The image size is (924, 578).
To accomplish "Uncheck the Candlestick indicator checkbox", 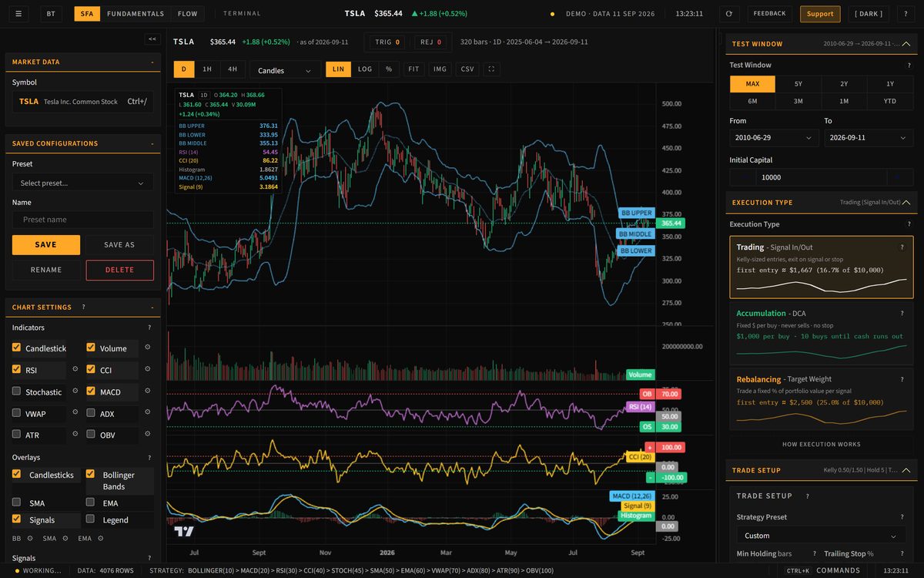I will coord(17,348).
